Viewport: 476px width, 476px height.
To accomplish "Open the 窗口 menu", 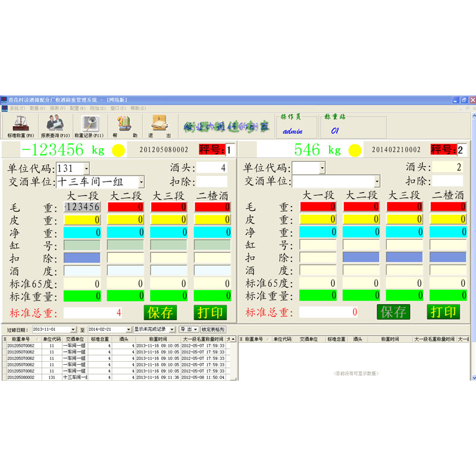I will pos(118,108).
